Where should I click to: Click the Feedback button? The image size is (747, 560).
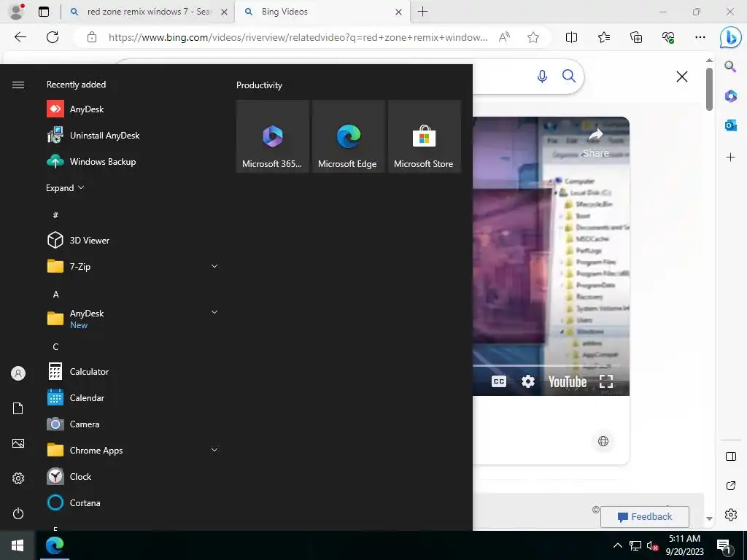[645, 517]
